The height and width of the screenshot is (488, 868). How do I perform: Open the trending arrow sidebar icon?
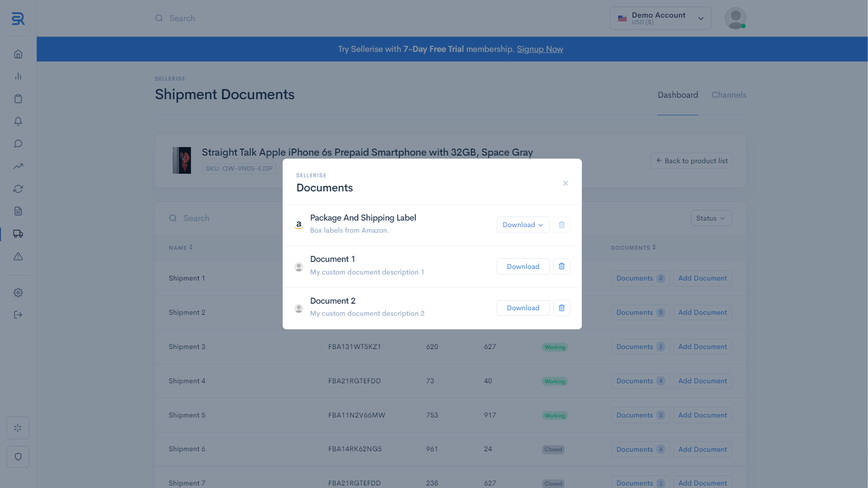(18, 166)
